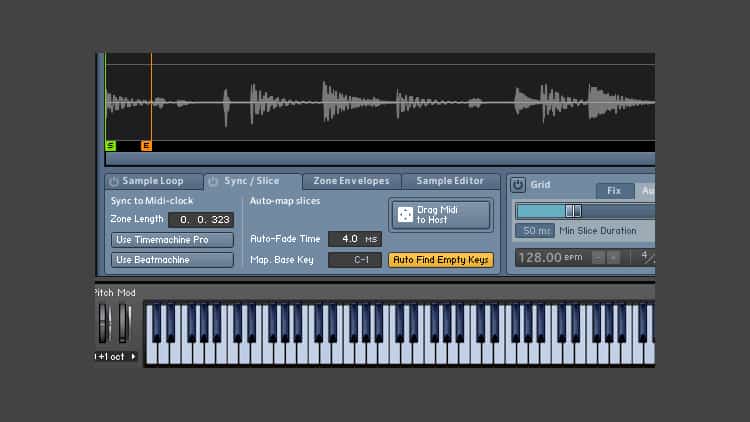This screenshot has height=422, width=750.
Task: Toggle the Sample Loop power icon
Action: coord(113,182)
